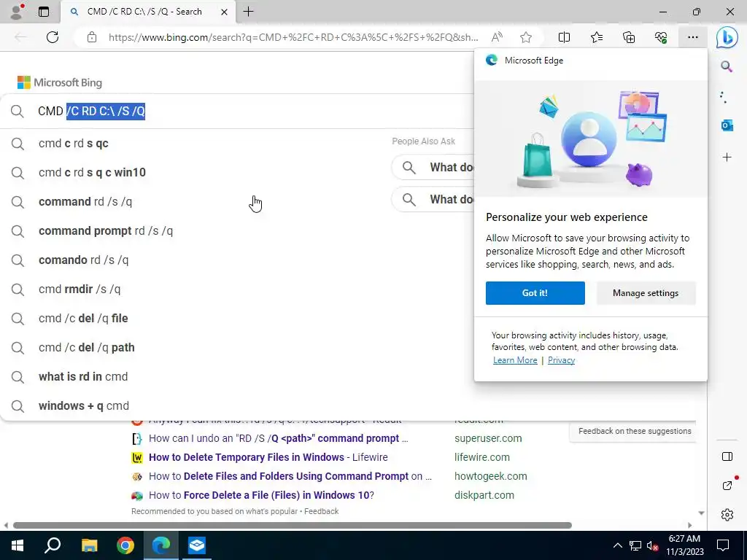Expand second 'What do' People Also Ask item

[433, 199]
